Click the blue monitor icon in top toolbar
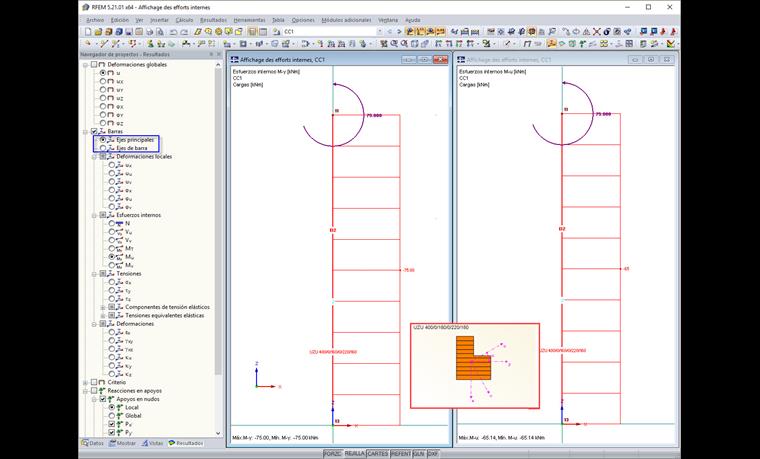Image resolution: width=760 pixels, height=459 pixels. click(644, 32)
